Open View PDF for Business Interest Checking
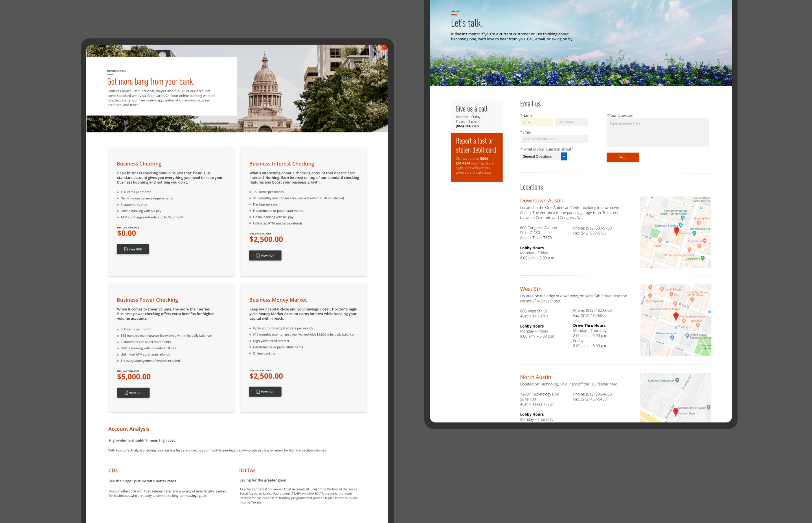 (x=265, y=256)
